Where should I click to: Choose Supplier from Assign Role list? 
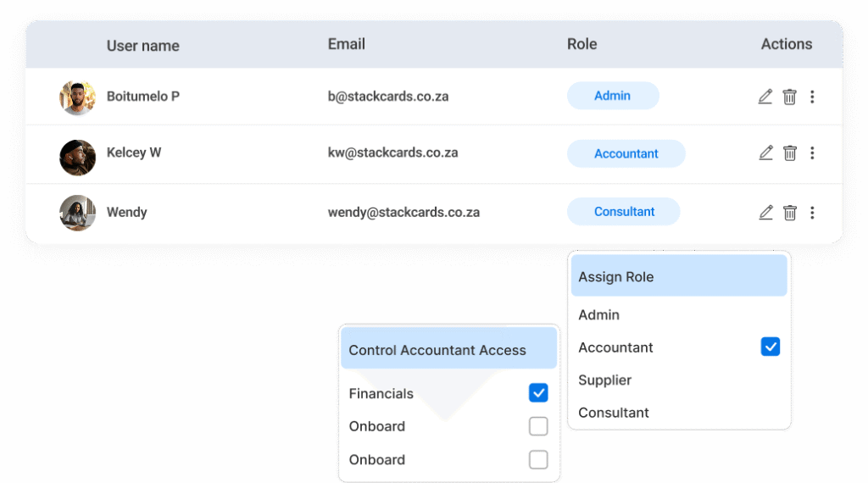604,380
